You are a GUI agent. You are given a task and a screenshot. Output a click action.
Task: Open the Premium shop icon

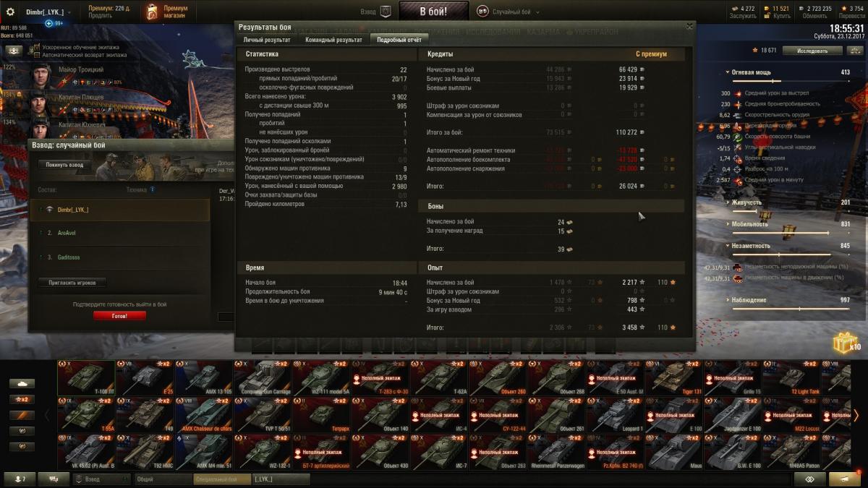(151, 12)
